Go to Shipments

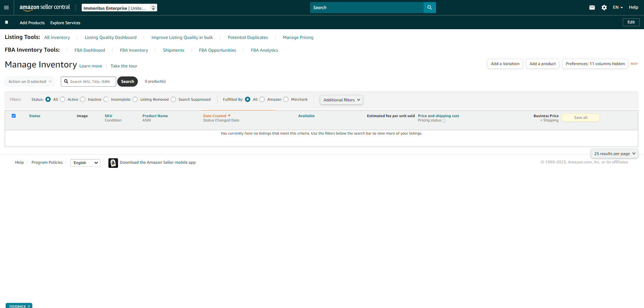[x=174, y=50]
